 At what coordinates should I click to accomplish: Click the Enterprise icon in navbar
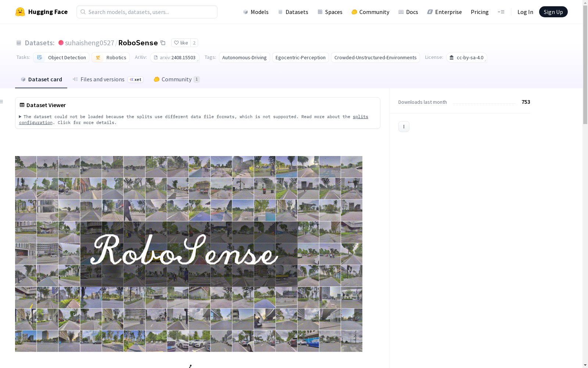coord(430,12)
